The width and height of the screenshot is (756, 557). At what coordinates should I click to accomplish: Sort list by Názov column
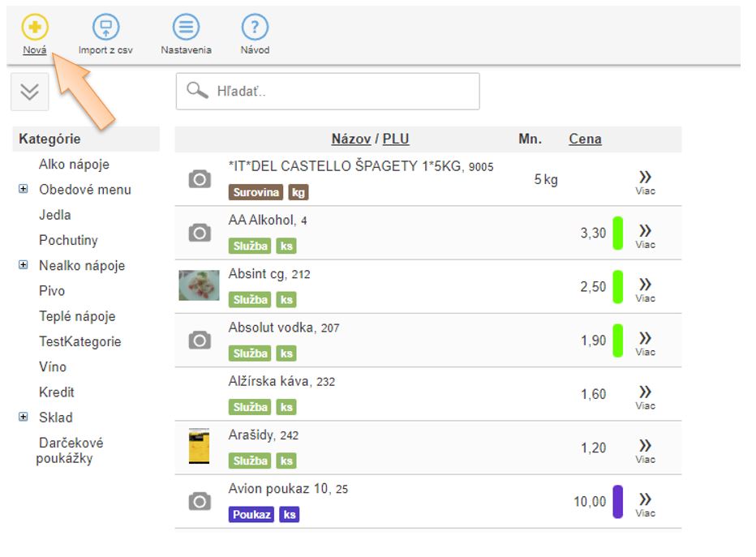pyautogui.click(x=350, y=139)
